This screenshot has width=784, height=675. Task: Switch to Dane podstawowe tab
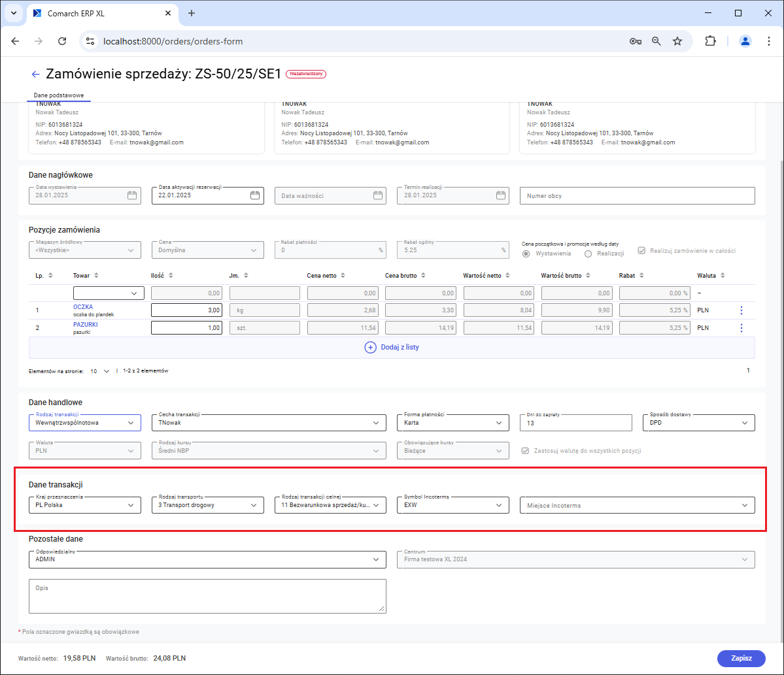[x=59, y=95]
